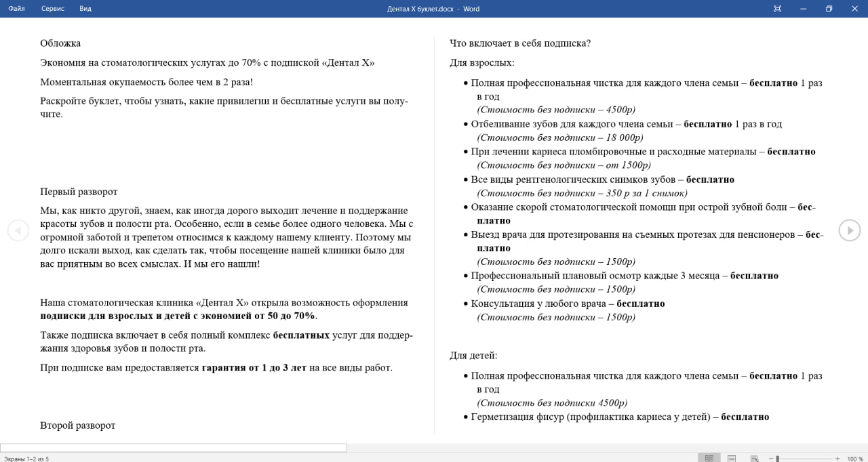Click the auto-hide reading toolbar icon
Viewport: 868px width, 462px height.
tap(777, 9)
